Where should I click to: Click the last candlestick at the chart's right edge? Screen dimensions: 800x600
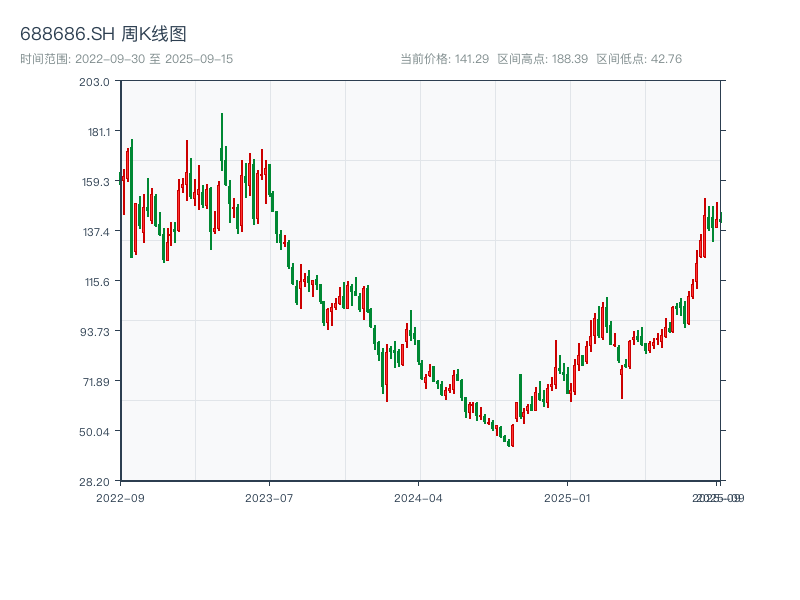720,218
